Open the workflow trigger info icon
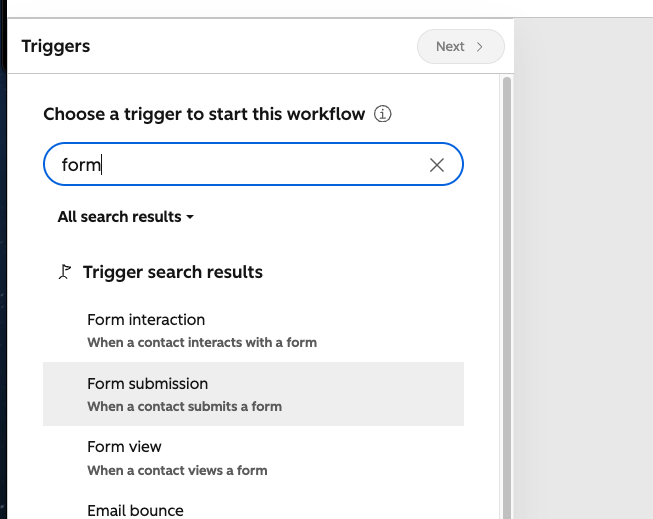This screenshot has height=519, width=653. (382, 114)
